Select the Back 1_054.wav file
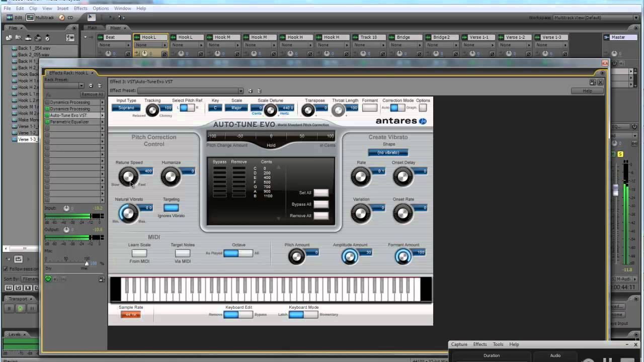Screen dimensions: 644x362 34,48
